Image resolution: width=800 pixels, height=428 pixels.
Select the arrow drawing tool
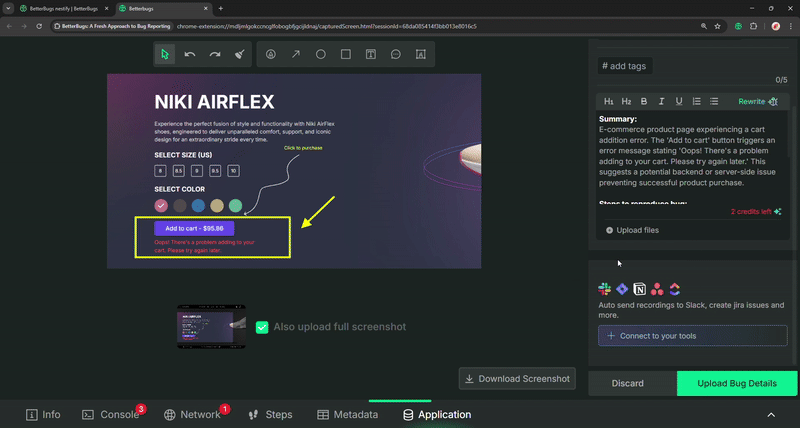(x=296, y=54)
